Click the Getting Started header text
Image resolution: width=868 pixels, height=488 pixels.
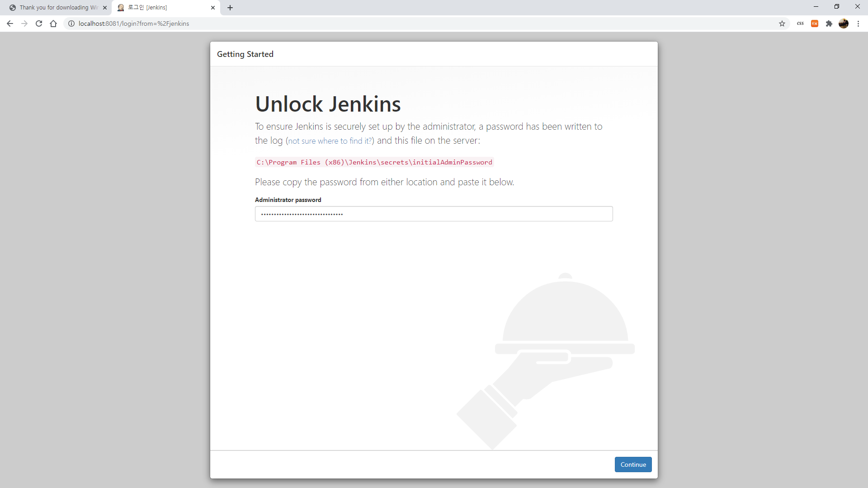pyautogui.click(x=245, y=54)
